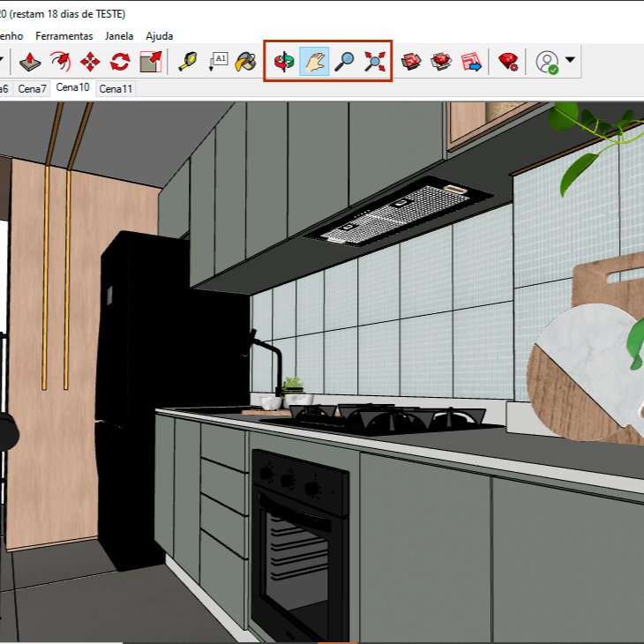
Task: Open the Ajuda menu
Action: 160,36
